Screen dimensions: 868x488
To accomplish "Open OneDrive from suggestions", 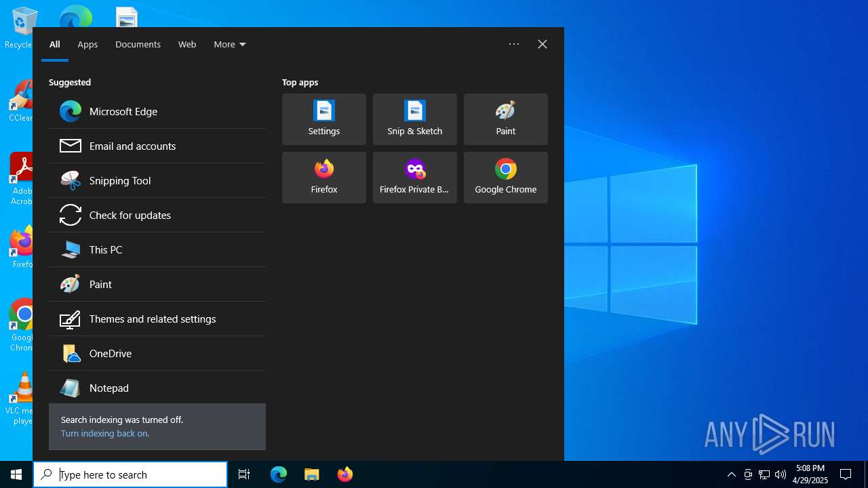I will (x=157, y=353).
